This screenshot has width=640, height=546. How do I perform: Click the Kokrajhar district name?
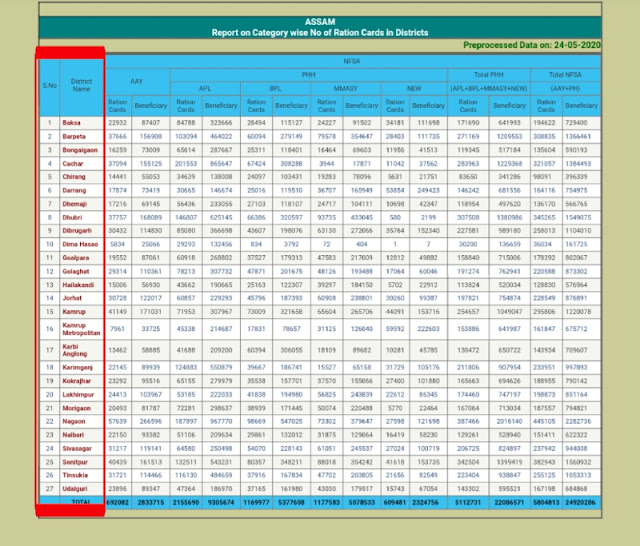click(77, 381)
